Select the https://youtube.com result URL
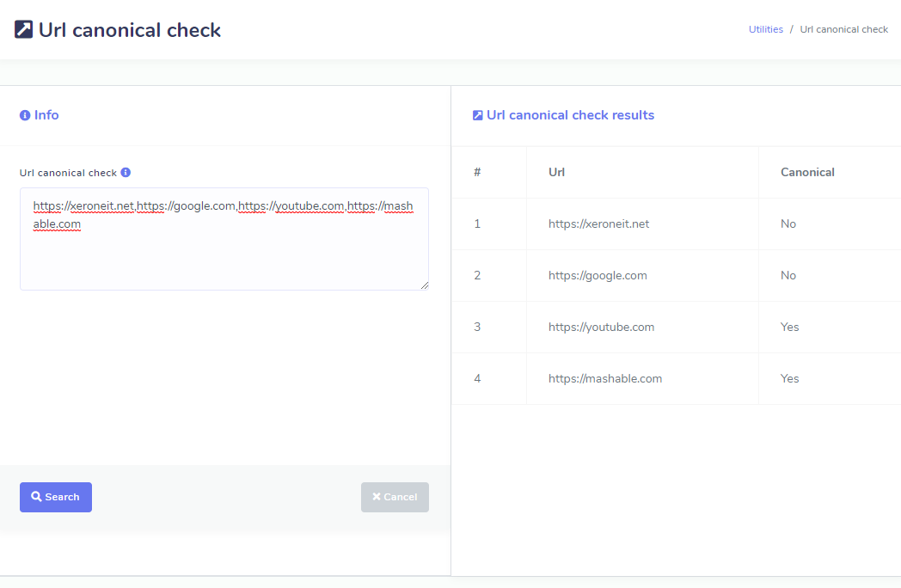Viewport: 901px width, 588px height. click(601, 327)
